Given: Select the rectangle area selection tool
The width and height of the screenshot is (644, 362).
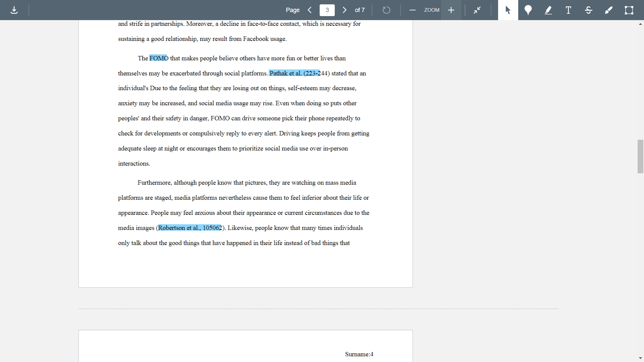Looking at the screenshot, I should pos(629,10).
